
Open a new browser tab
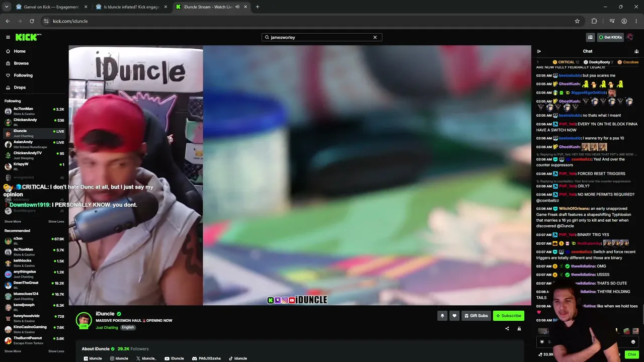[x=257, y=7]
